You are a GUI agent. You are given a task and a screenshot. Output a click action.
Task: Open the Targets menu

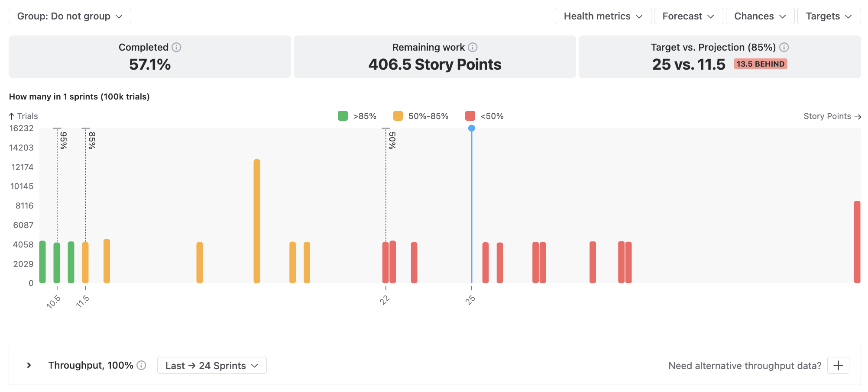tap(829, 16)
